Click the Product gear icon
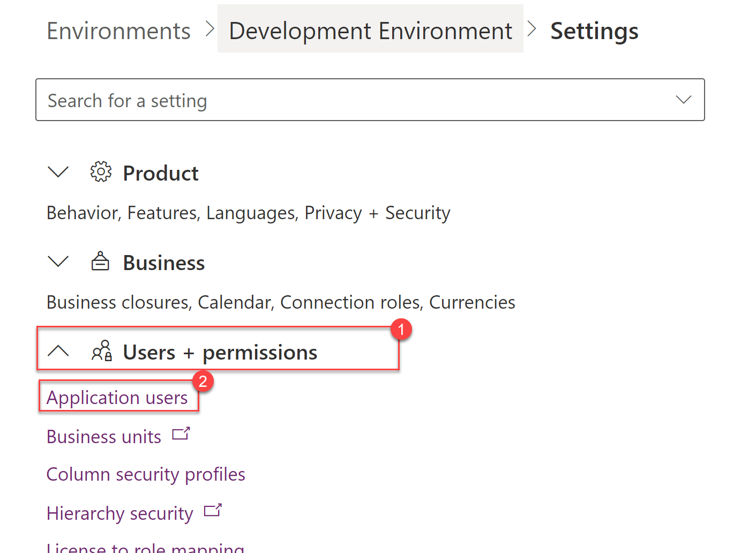The width and height of the screenshot is (756, 553). [101, 172]
